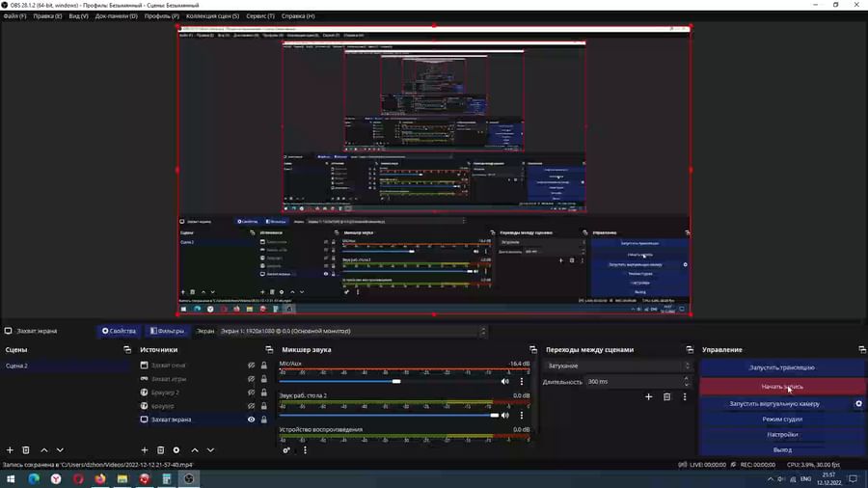868x488 pixels.
Task: Open the Windows Start menu
Action: click(x=11, y=478)
